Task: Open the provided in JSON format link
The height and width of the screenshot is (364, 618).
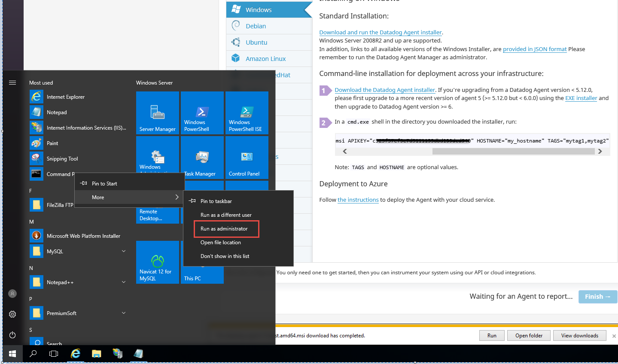Action: [535, 49]
